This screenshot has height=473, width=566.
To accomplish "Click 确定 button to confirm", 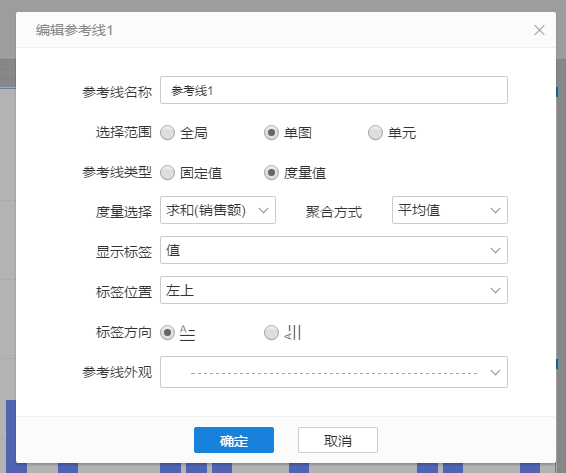I will pyautogui.click(x=234, y=440).
